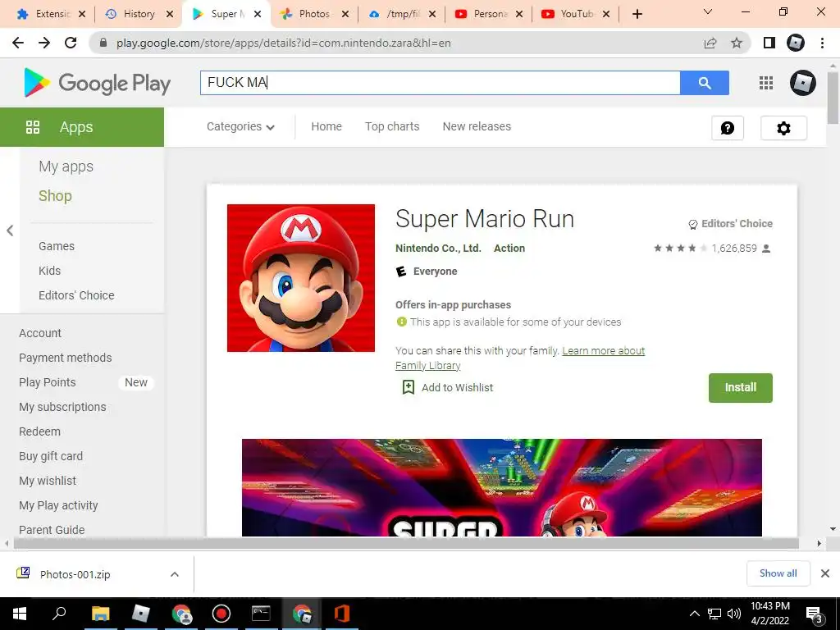
Task: Close the Photos tab
Action: pyautogui.click(x=345, y=14)
